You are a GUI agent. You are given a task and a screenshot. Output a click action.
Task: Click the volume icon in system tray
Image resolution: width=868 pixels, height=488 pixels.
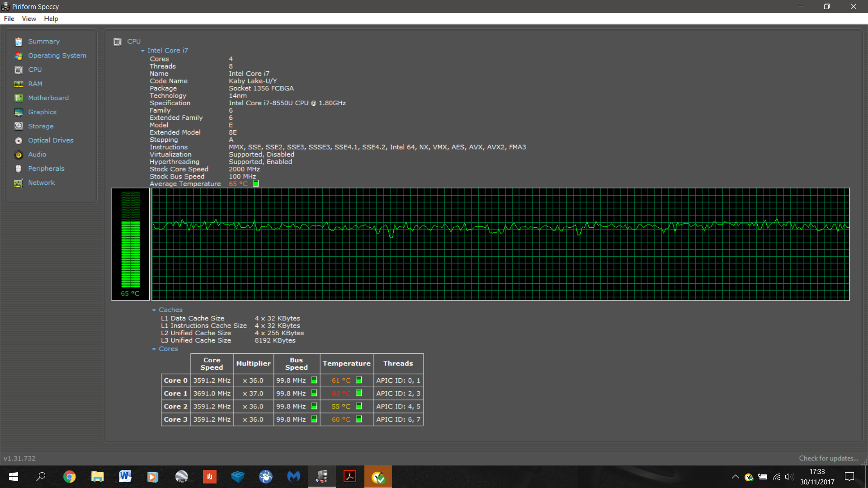[x=789, y=477]
